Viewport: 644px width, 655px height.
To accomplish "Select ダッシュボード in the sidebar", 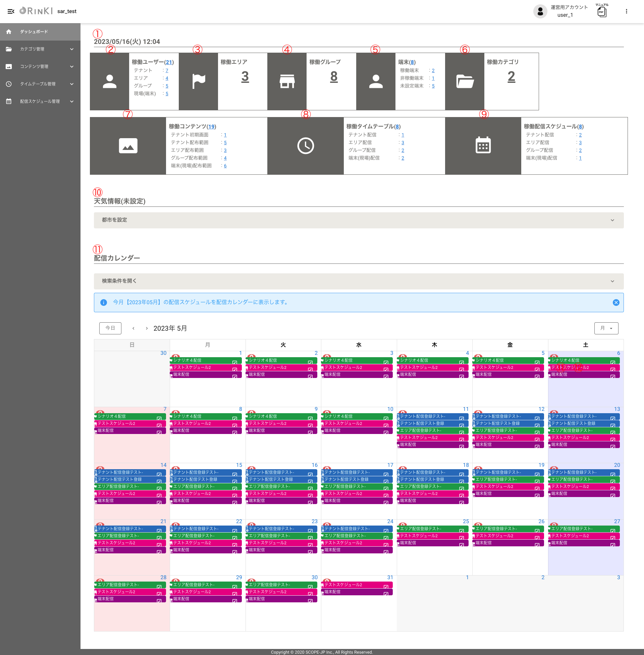I will pos(34,32).
